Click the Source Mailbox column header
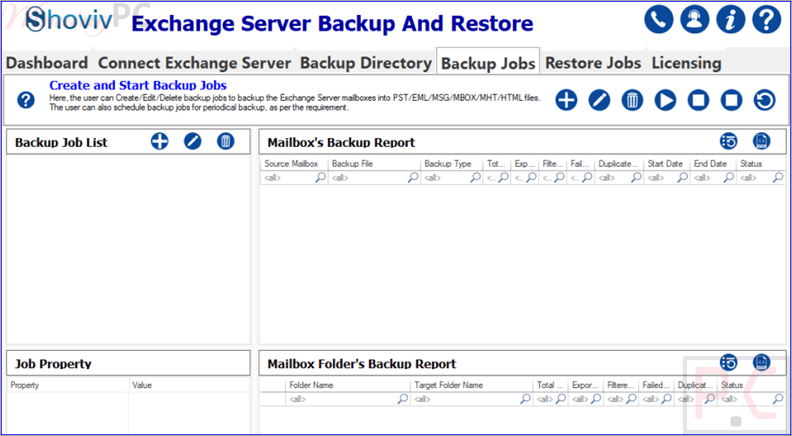792x436 pixels. (294, 164)
